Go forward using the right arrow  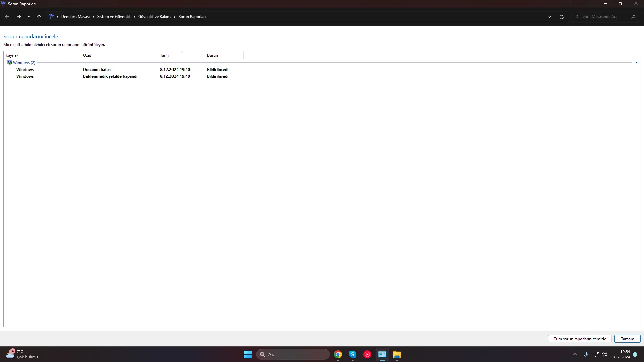coord(19,17)
